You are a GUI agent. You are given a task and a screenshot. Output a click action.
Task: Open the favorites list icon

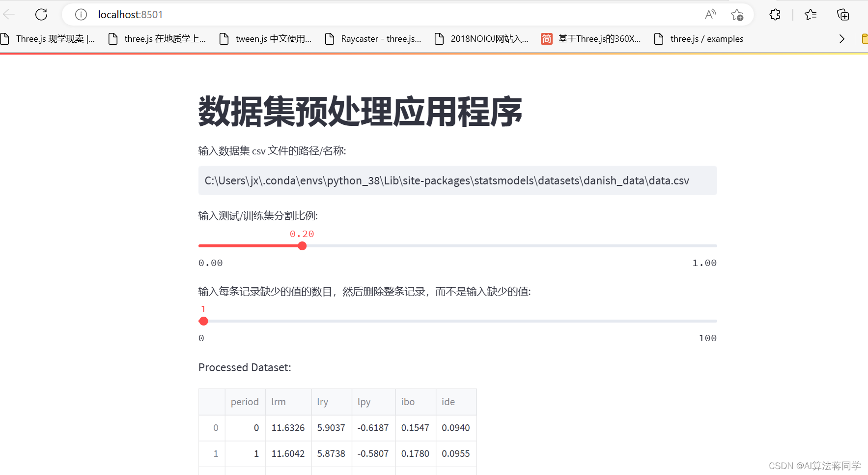[x=811, y=15]
